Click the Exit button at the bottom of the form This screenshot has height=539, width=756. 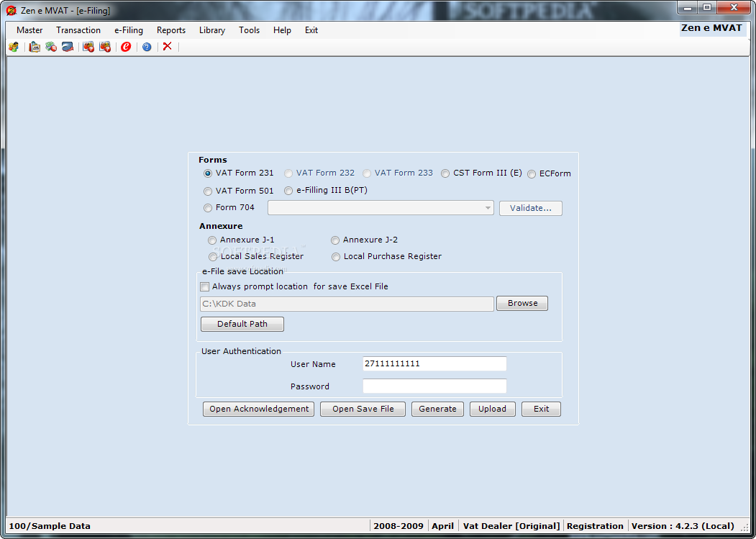coord(541,409)
